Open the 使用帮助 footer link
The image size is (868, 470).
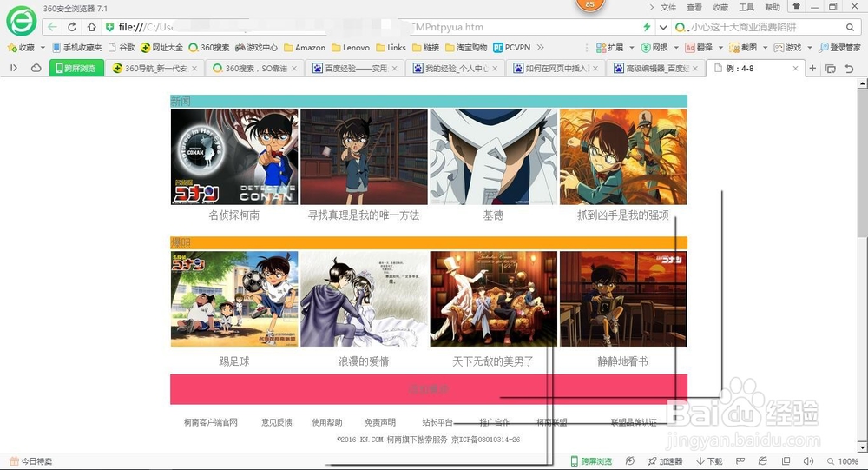[x=327, y=422]
